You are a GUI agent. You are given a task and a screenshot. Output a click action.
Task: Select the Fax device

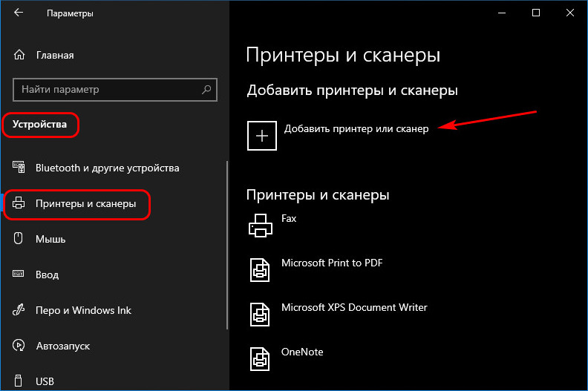[x=289, y=219]
